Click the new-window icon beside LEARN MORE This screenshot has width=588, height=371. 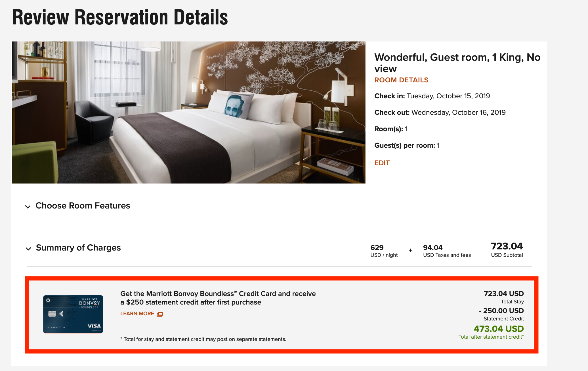(160, 314)
